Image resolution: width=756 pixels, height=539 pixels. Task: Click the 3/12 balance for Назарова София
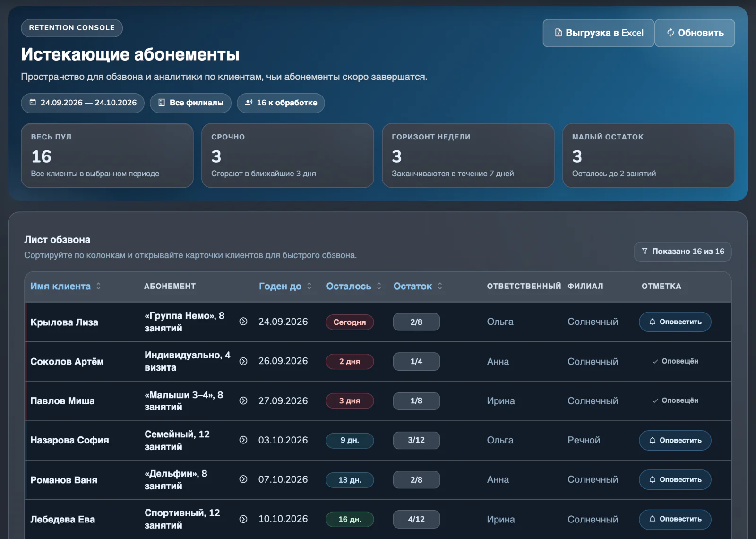click(416, 440)
